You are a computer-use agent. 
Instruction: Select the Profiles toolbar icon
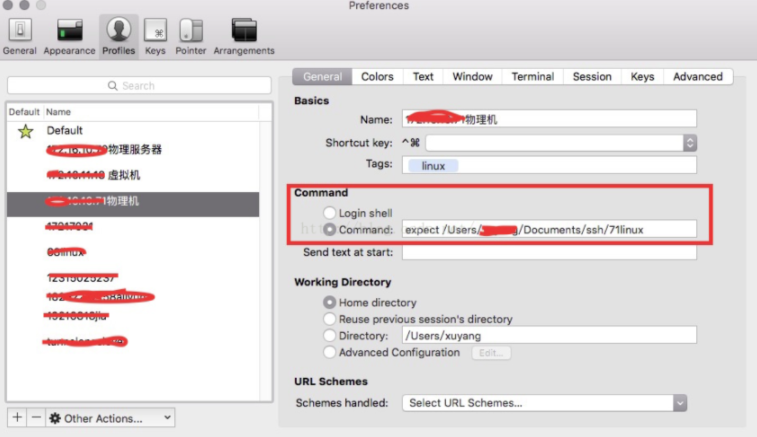click(x=119, y=36)
